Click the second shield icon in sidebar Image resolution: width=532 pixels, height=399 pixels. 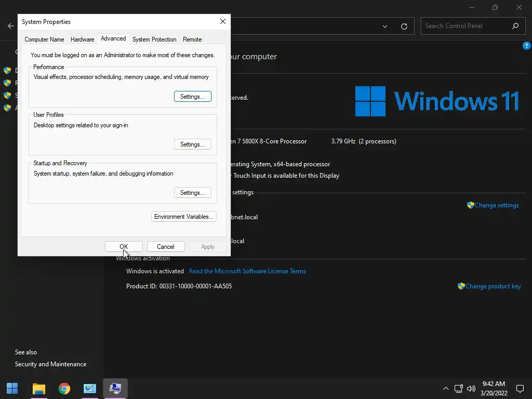point(7,83)
